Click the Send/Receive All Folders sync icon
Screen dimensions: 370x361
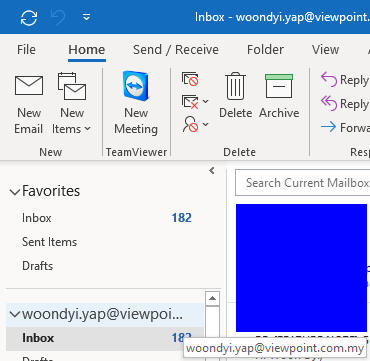pos(29,17)
